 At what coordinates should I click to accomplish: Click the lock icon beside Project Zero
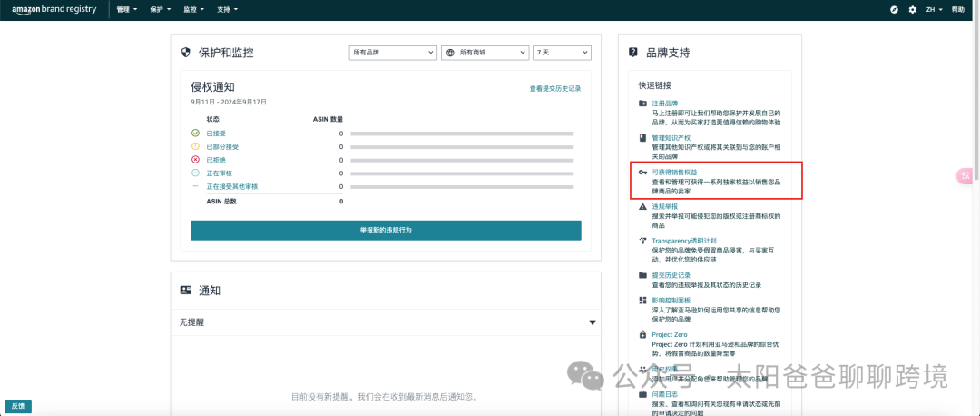[x=642, y=335]
